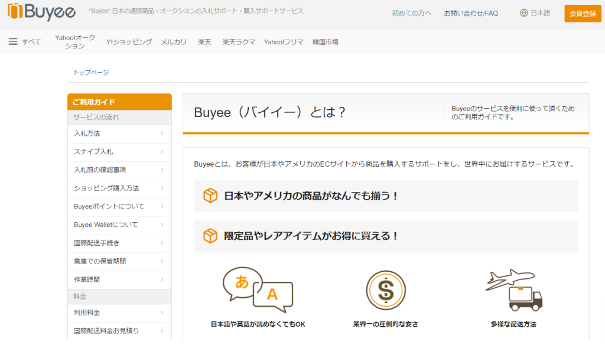Expand the 利用料金 section

pos(119,314)
